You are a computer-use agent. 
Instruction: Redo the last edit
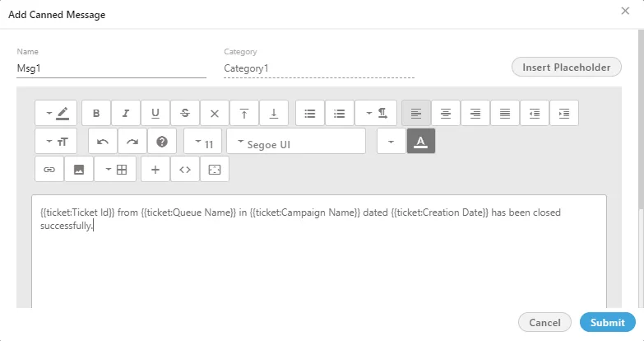132,141
